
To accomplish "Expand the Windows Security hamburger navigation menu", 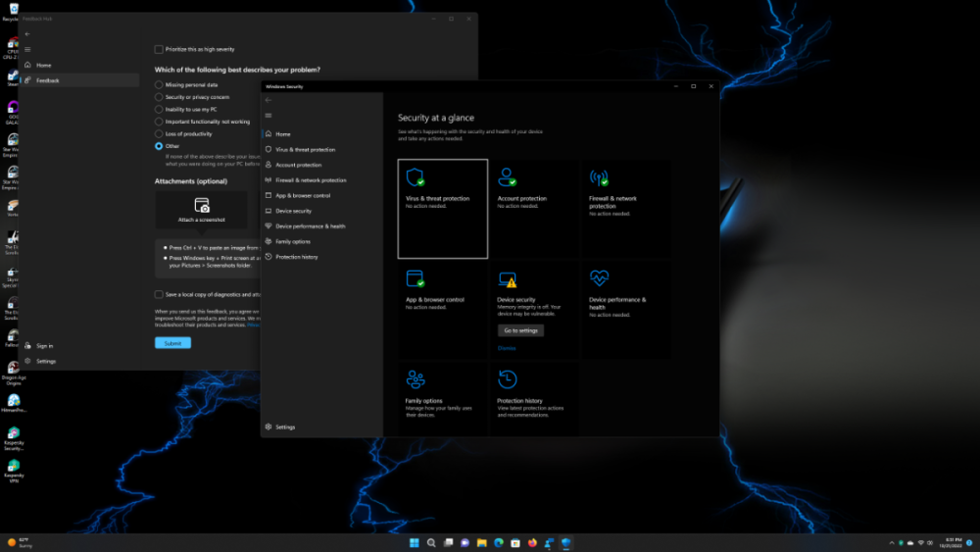I will click(x=269, y=115).
